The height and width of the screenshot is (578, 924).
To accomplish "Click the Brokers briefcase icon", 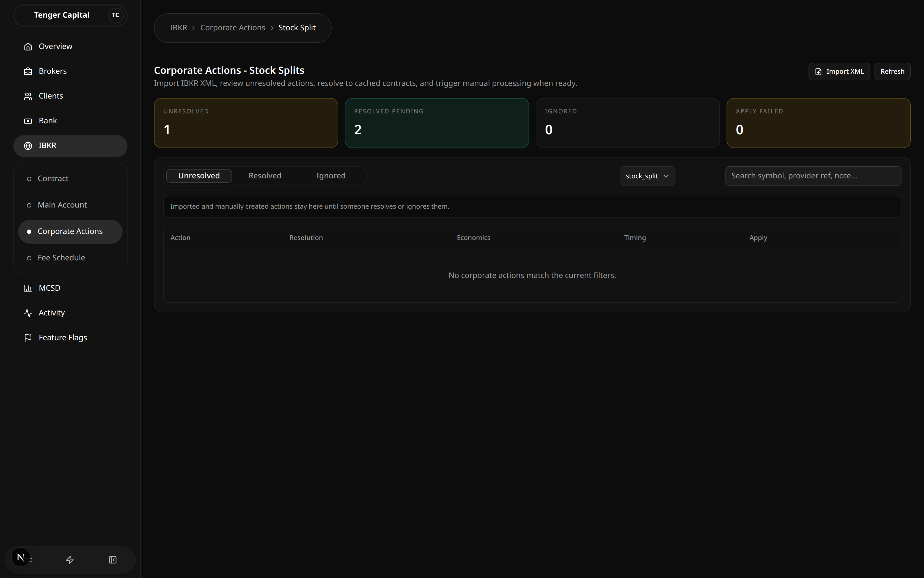I will coord(28,72).
